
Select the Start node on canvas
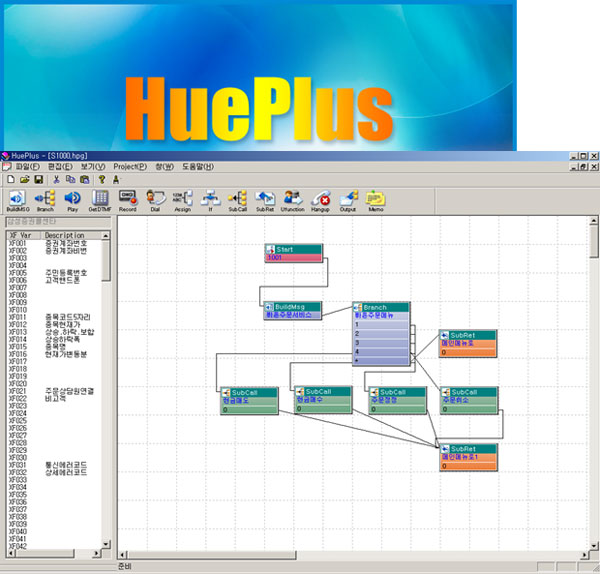coord(293,253)
